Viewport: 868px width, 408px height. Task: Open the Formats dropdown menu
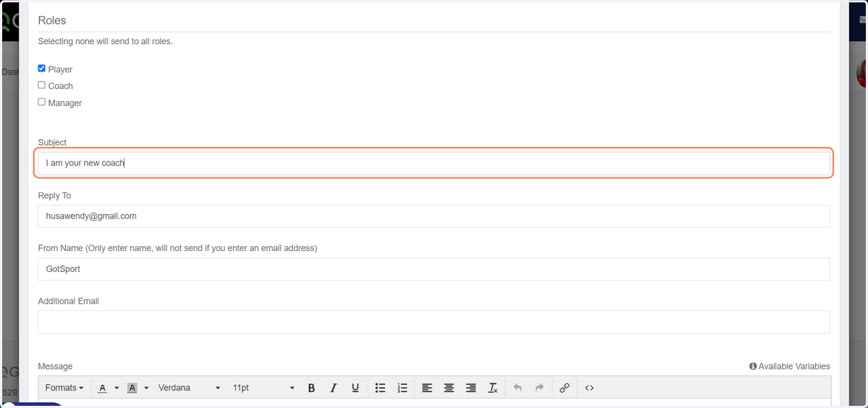click(64, 388)
